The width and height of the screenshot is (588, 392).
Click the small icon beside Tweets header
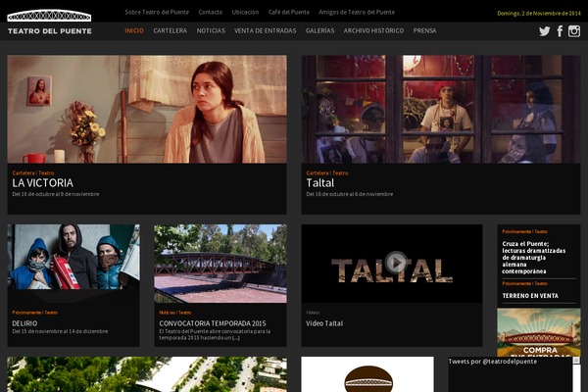(576, 361)
